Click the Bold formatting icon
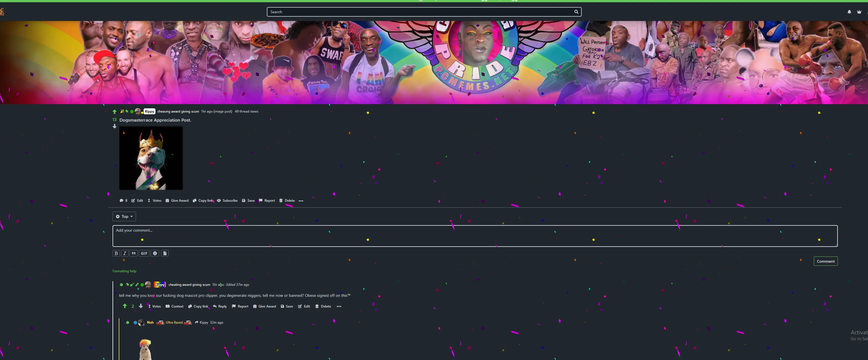The height and width of the screenshot is (360, 868). click(x=116, y=253)
